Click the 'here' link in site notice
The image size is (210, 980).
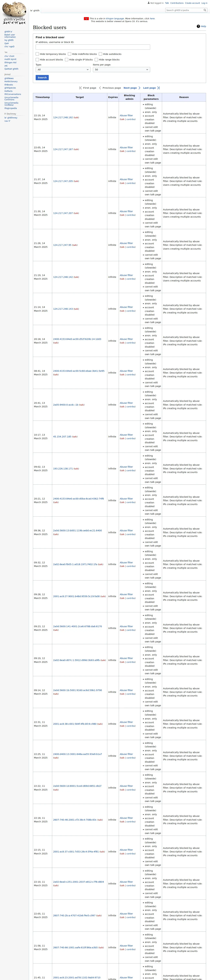coord(152,19)
